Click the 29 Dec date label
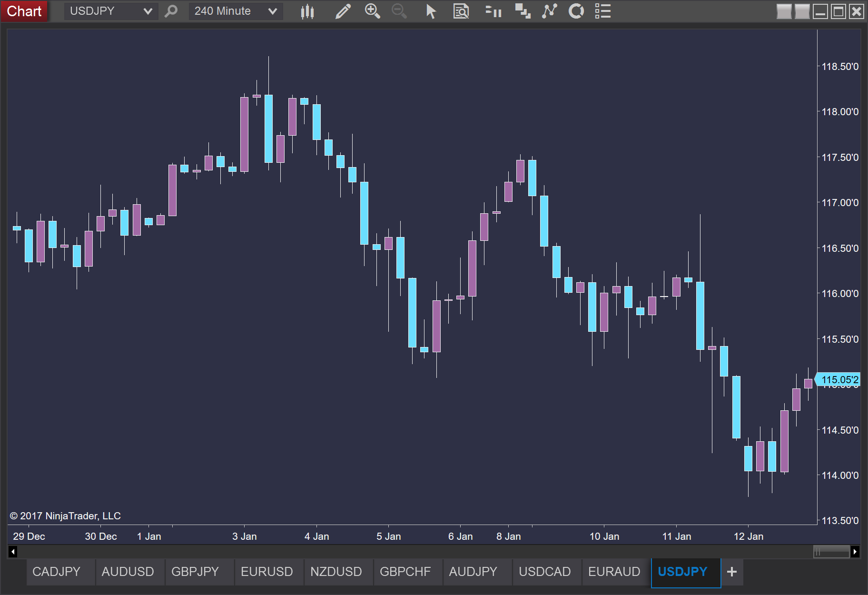868x595 pixels. click(x=29, y=536)
